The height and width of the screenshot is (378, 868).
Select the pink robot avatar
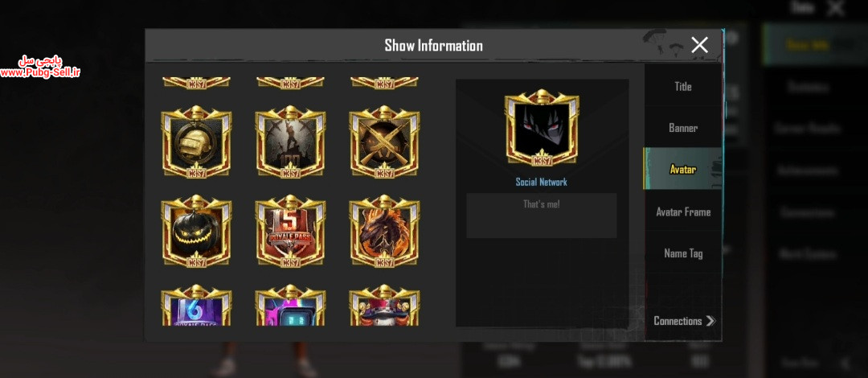coord(290,305)
